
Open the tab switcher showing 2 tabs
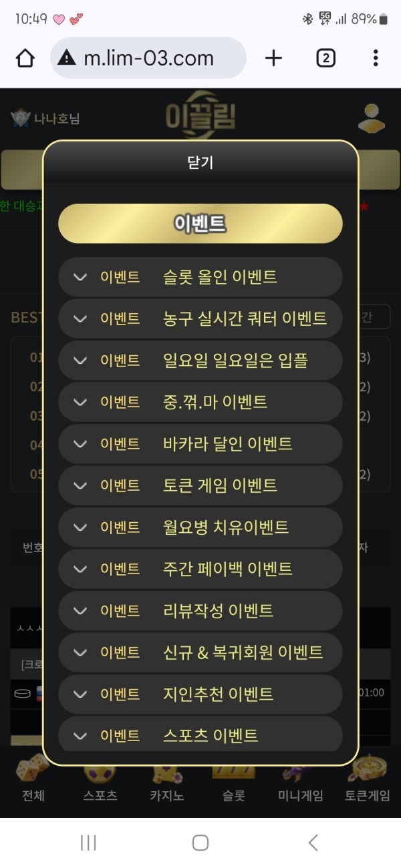(325, 58)
